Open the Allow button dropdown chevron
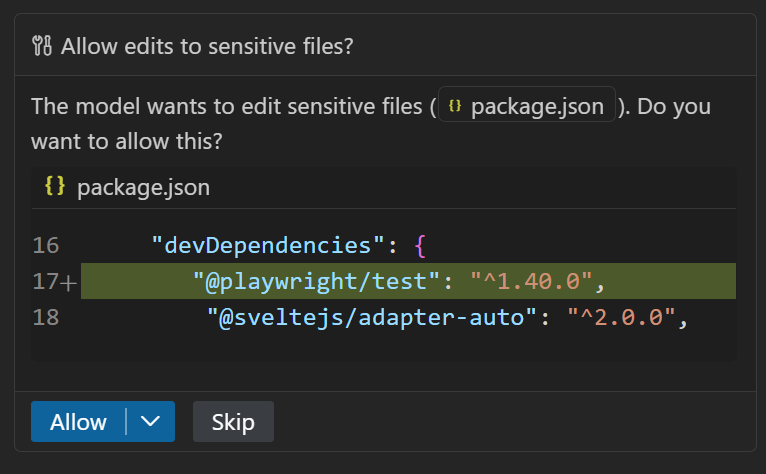Viewport: 766px width, 474px height. pos(151,422)
